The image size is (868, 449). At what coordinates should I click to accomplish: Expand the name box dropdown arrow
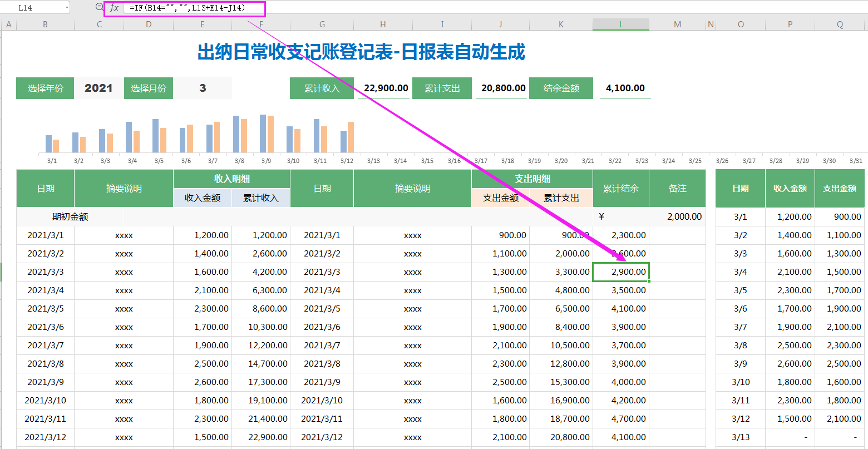[67, 8]
